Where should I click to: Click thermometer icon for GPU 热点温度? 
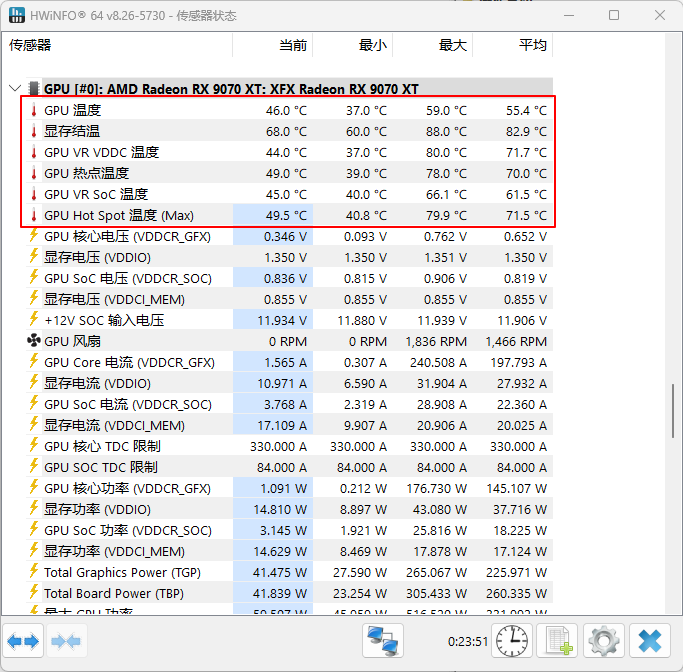coord(34,173)
